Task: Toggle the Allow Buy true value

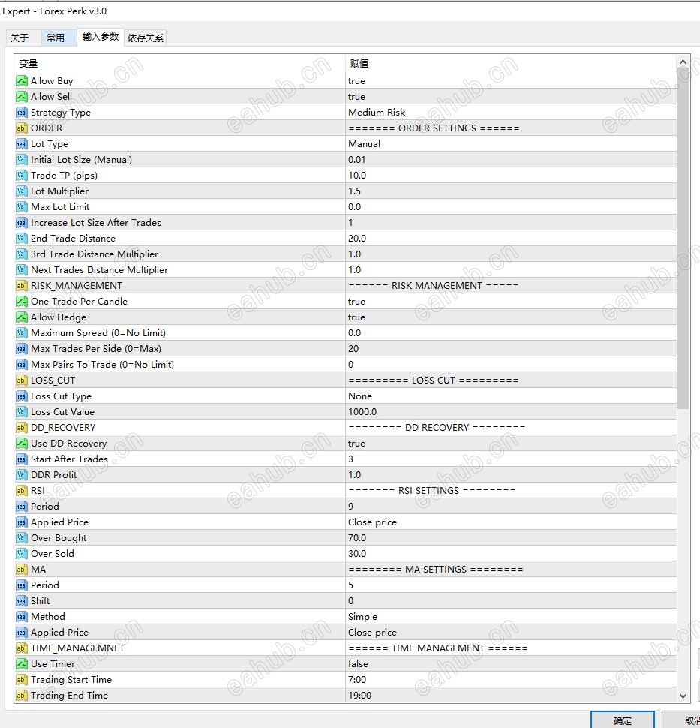Action: pos(511,81)
